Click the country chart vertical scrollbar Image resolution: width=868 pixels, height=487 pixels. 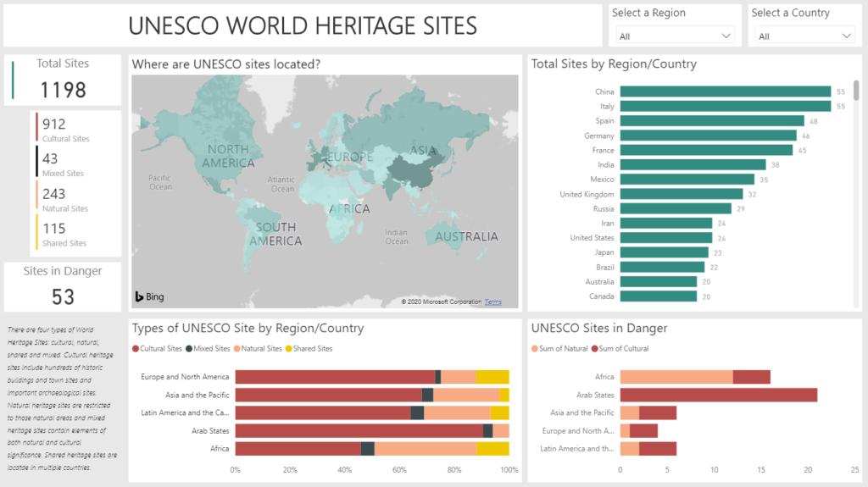point(856,91)
